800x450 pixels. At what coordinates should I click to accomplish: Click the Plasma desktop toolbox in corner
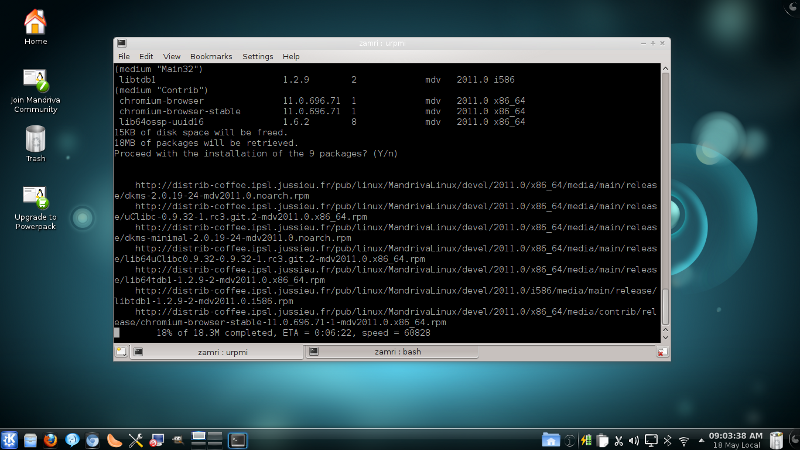pos(793,6)
